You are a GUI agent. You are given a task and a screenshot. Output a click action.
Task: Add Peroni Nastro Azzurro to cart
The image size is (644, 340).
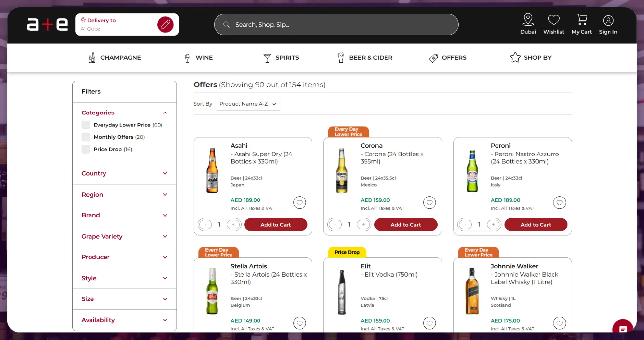coord(536,224)
